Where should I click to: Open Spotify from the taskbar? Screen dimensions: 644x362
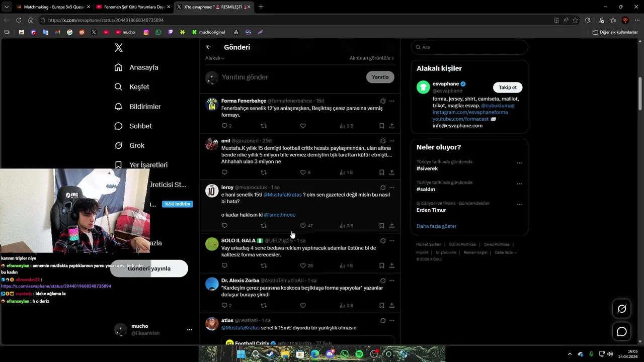(359, 354)
